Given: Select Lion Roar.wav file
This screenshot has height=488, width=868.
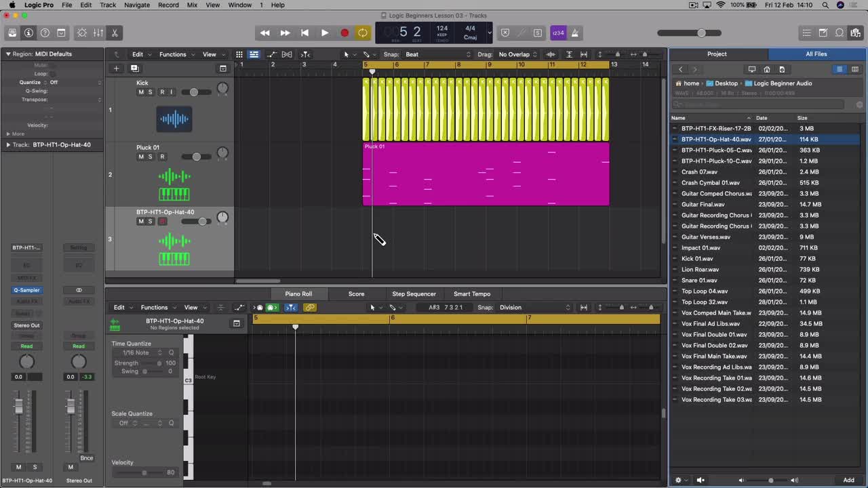Looking at the screenshot, I should (700, 269).
